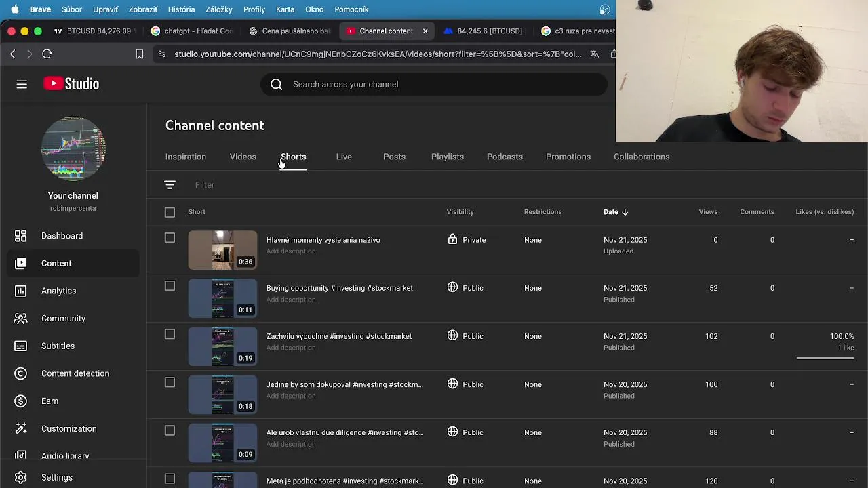Click the channel avatar picture
Screen dimensions: 868x488
pos(73,148)
